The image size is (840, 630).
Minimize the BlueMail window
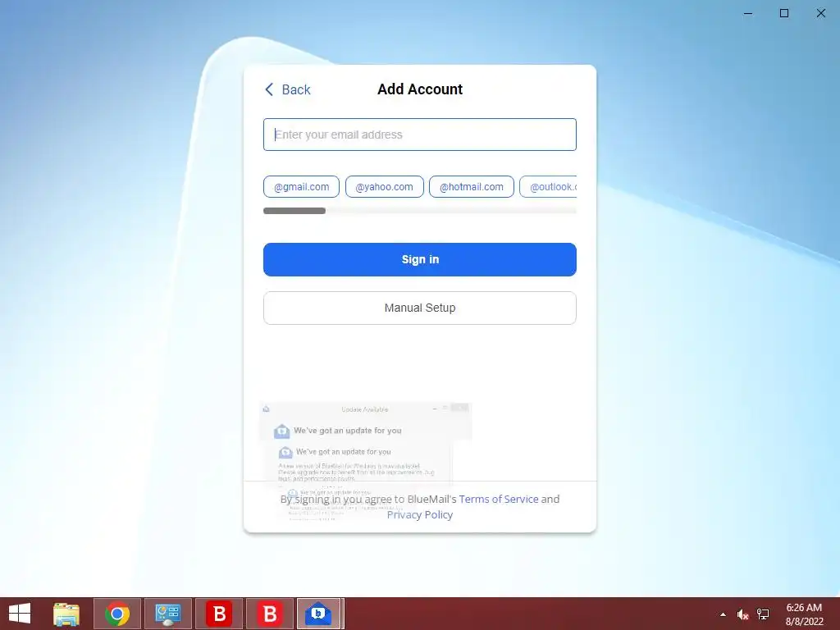click(x=748, y=13)
